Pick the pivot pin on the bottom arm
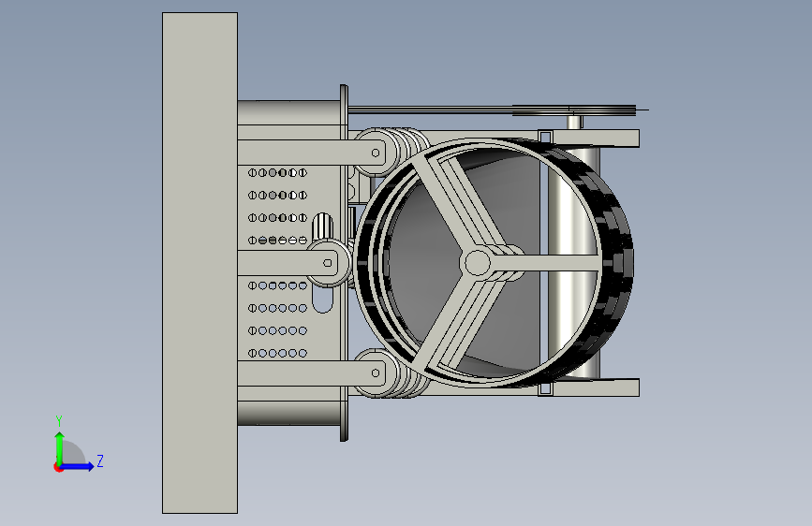The image size is (812, 526). coord(376,373)
